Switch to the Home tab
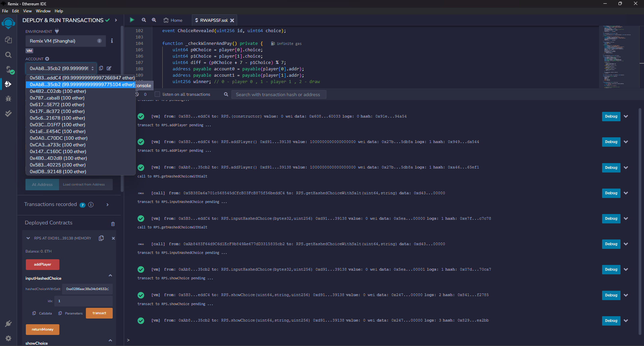The image size is (644, 346). 173,20
